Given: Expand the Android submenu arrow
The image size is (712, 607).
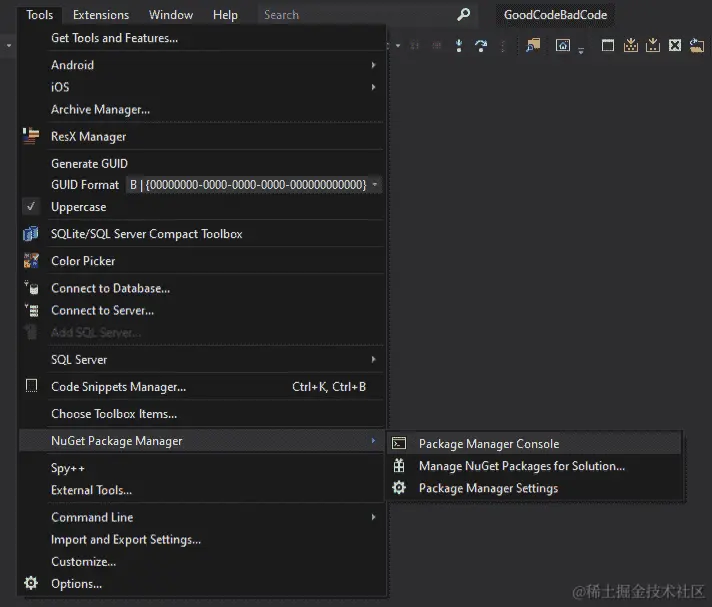Looking at the screenshot, I should point(373,65).
